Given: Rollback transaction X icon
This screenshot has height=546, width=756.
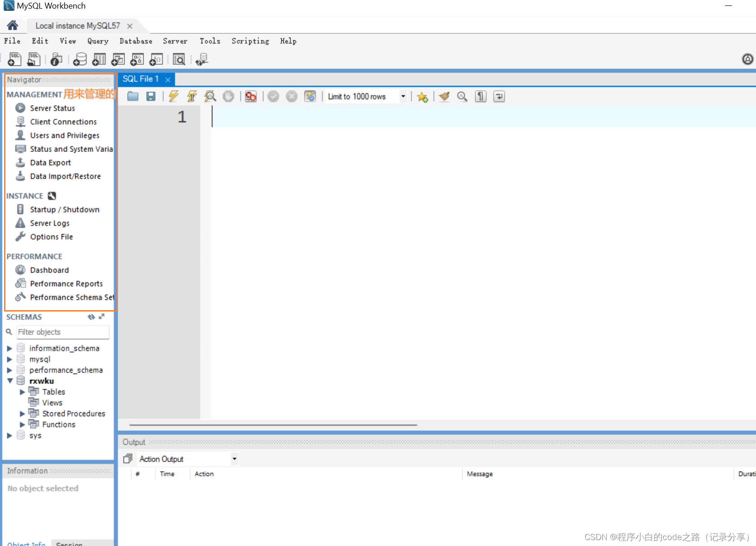Looking at the screenshot, I should [x=292, y=96].
